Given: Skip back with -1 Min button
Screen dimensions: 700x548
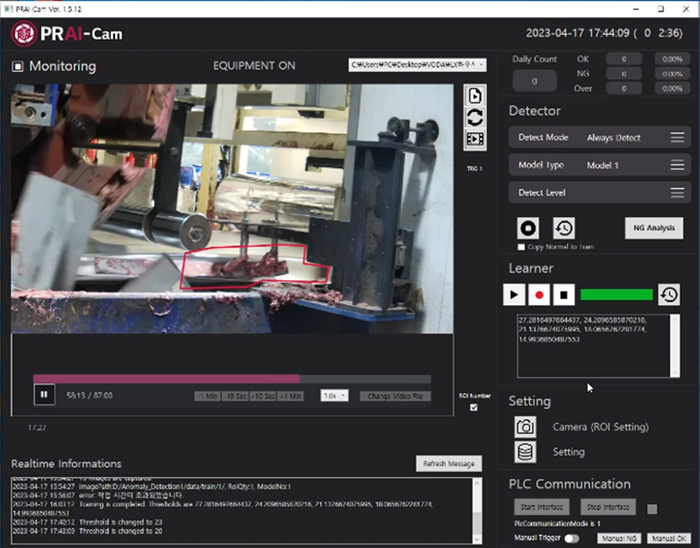Looking at the screenshot, I should click(x=207, y=396).
